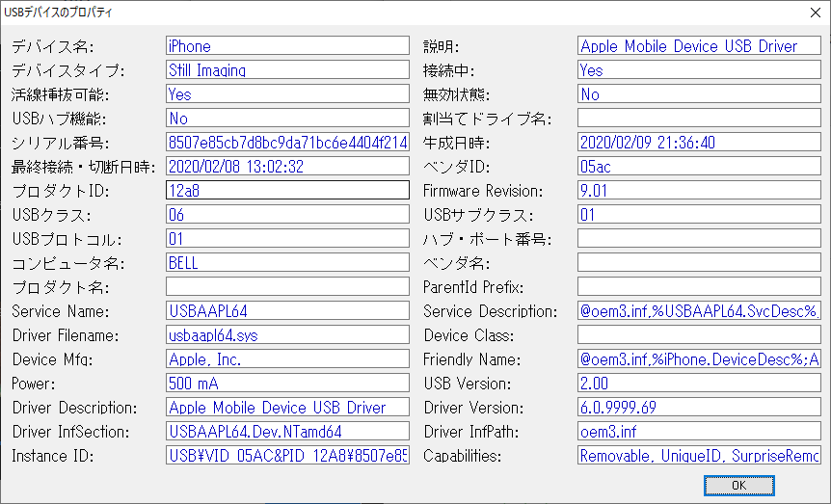831x504 pixels.
Task: Click the field next to 活線挿抜可能
Action: 287,93
